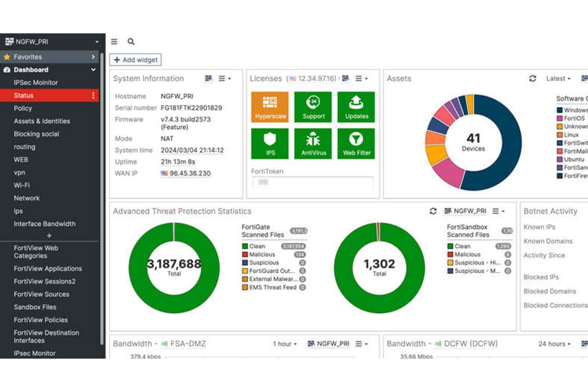This screenshot has width=588, height=392.
Task: Click the Updates license tile
Action: 356,107
